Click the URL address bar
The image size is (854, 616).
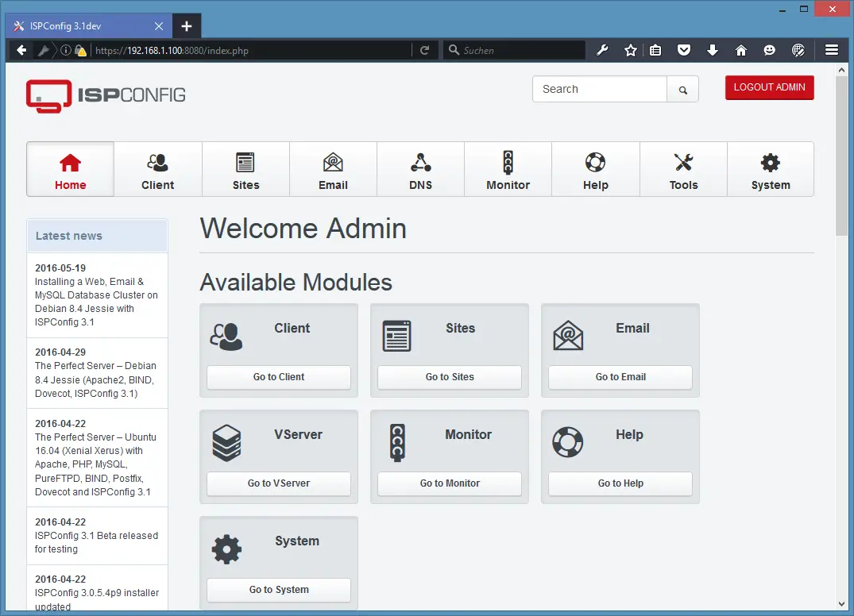(x=250, y=51)
